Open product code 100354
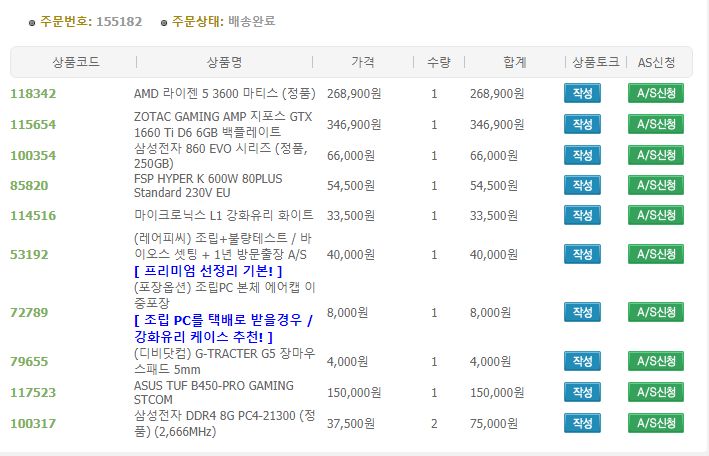Screen dimensions: 709x456 coord(33,156)
